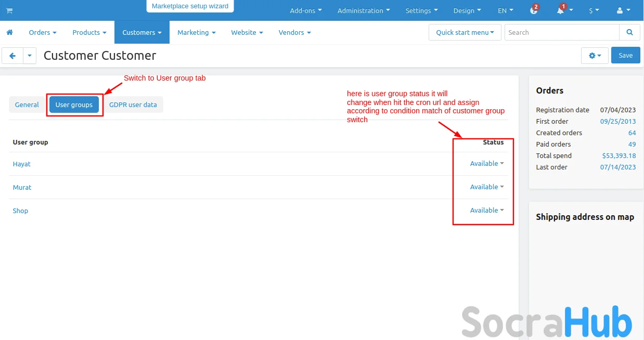This screenshot has height=340, width=644.
Task: Click the notifications bell icon
Action: coord(561,10)
